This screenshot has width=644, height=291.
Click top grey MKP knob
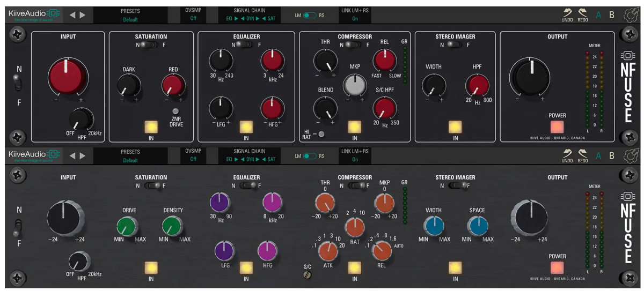[354, 85]
